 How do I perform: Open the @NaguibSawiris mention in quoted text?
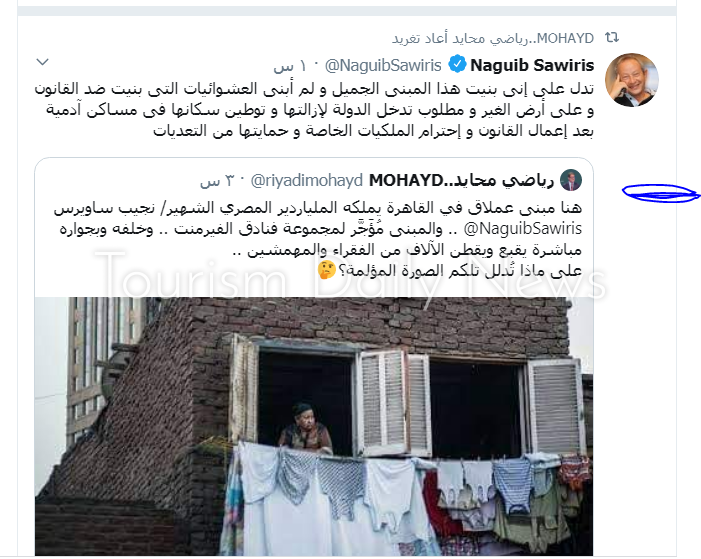coord(523,229)
